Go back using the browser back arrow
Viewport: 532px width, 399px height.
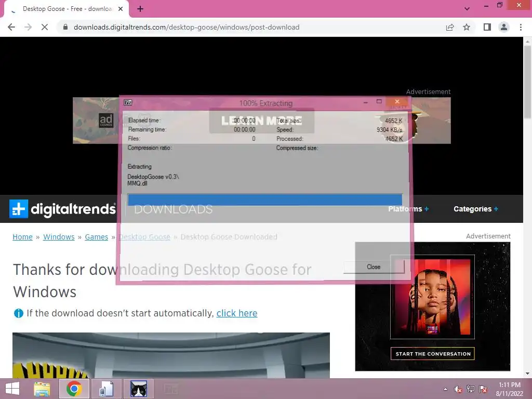[11, 27]
